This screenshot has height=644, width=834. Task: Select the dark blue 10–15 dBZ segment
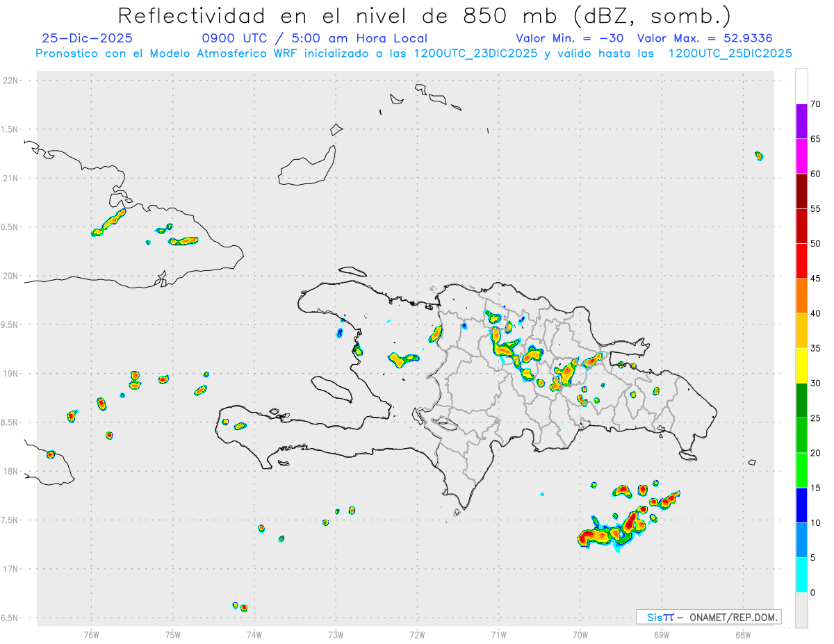[801, 505]
